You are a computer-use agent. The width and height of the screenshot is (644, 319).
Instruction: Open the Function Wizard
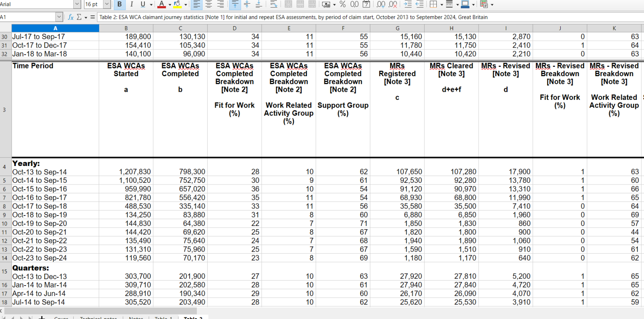(x=71, y=17)
